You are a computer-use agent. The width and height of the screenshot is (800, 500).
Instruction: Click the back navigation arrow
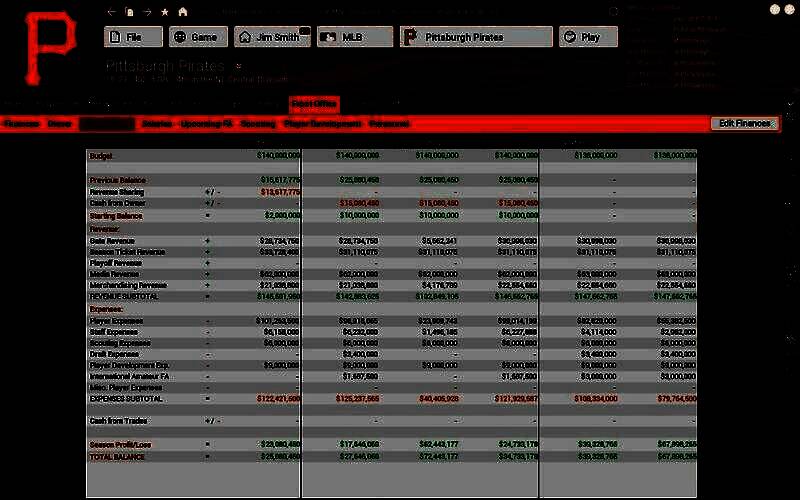point(112,12)
